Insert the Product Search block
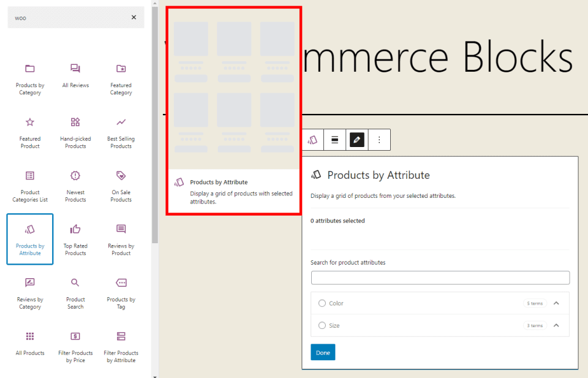The width and height of the screenshot is (588, 378). point(75,283)
